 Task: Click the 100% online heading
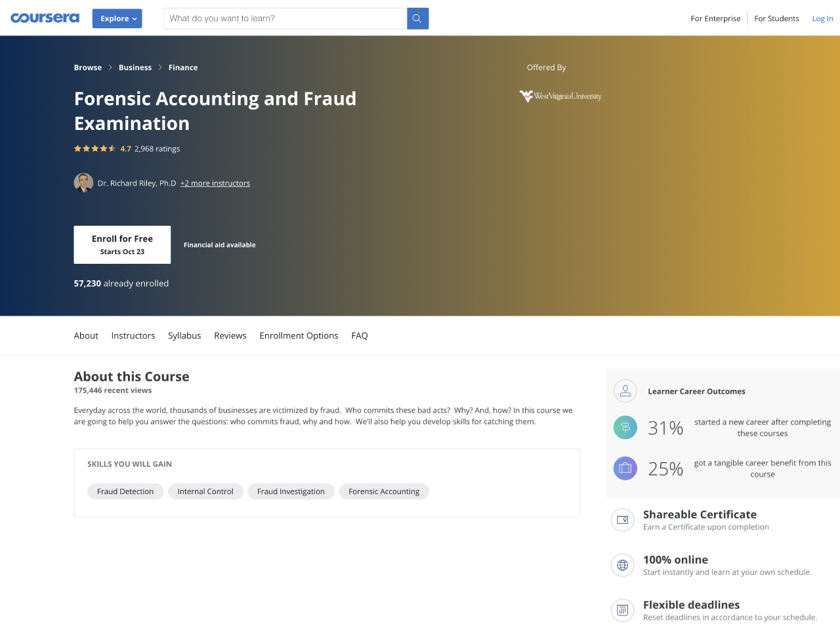[675, 560]
